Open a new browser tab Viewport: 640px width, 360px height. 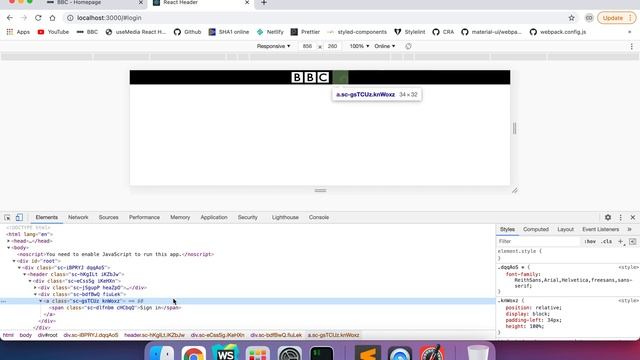(x=264, y=3)
